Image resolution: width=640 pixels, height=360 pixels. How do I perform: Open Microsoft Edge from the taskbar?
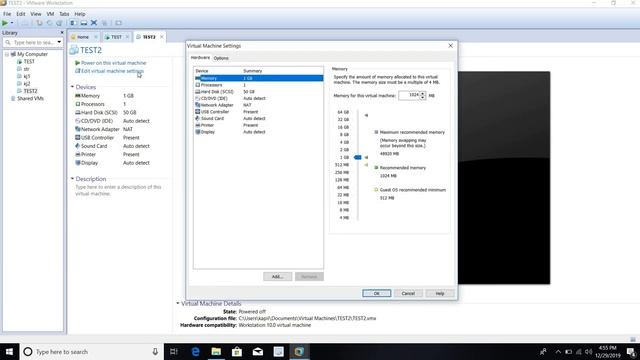[196, 351]
